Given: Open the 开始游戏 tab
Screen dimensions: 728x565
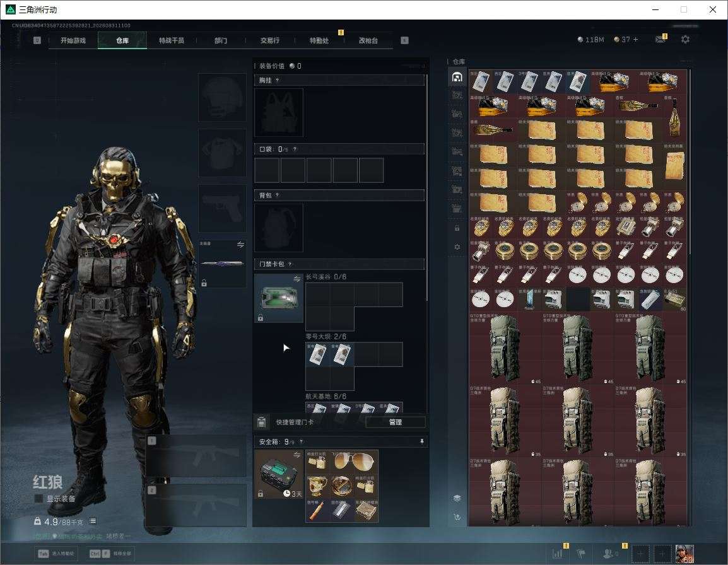Looking at the screenshot, I should (73, 40).
